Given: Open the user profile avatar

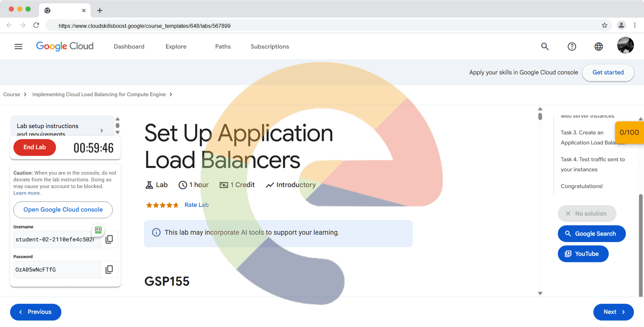Looking at the screenshot, I should point(626,45).
